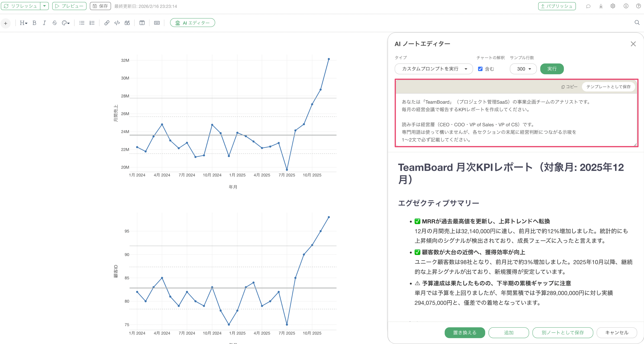Open the download icon in header

point(601,6)
